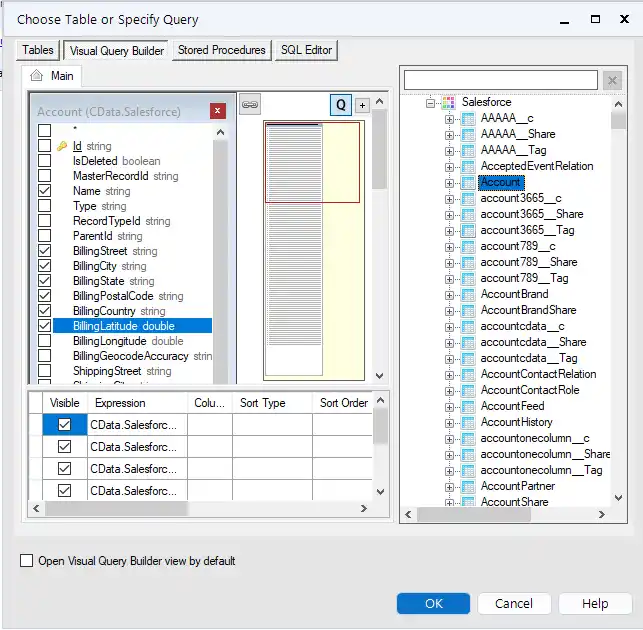Click the AccountBrand table icon
Screen dimensions: 643x630
coord(467,294)
